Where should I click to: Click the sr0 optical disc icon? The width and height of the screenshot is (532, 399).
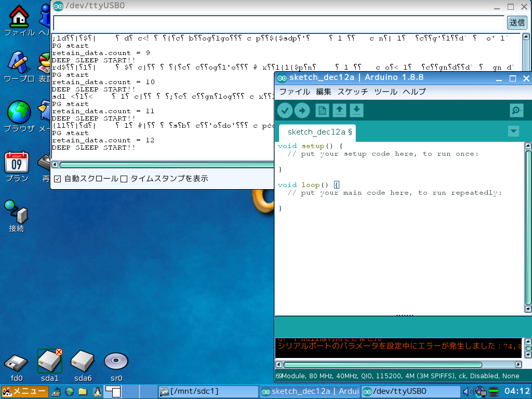(x=116, y=366)
